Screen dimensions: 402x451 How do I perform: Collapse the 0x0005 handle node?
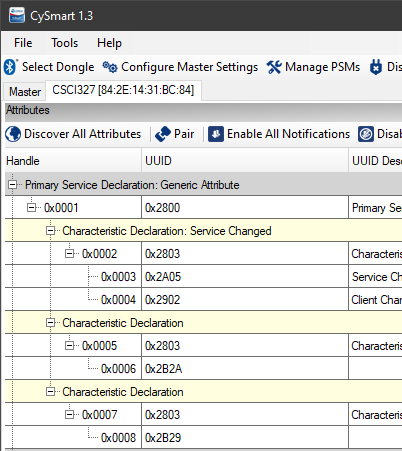(x=69, y=346)
